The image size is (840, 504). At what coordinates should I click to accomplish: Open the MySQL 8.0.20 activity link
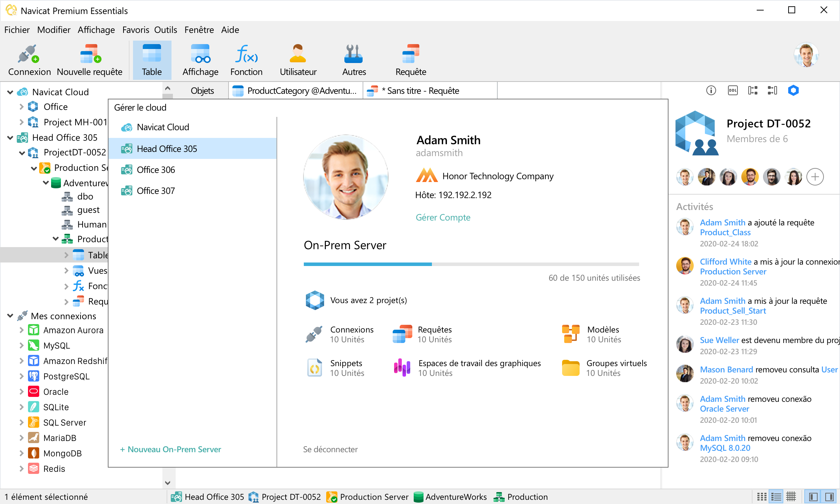(x=725, y=448)
